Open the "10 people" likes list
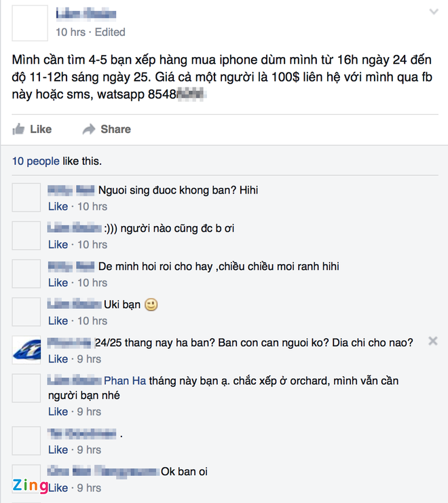 pos(35,162)
